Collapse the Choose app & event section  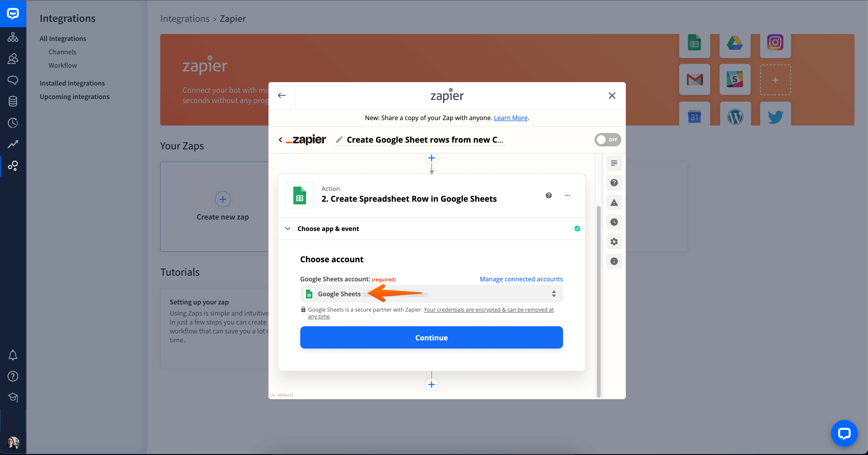(431, 229)
